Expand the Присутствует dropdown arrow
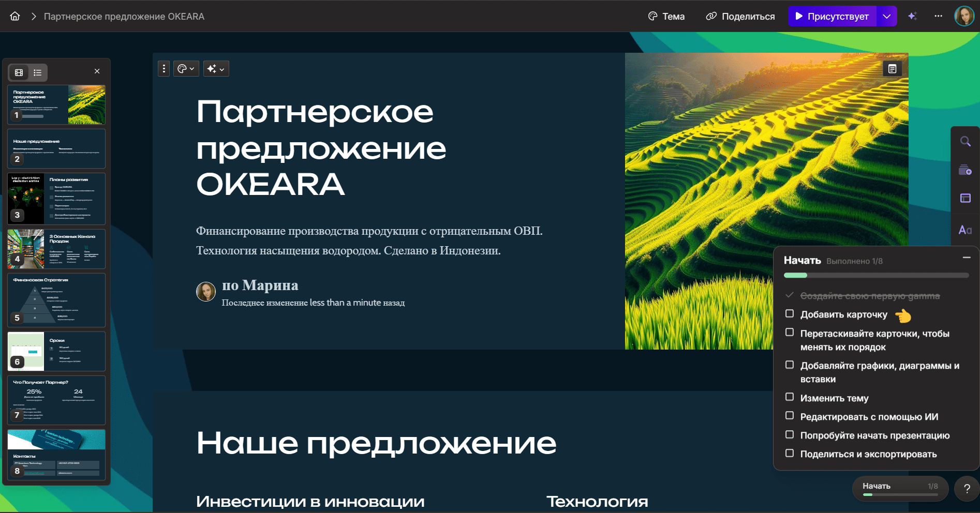The width and height of the screenshot is (980, 513). click(887, 16)
